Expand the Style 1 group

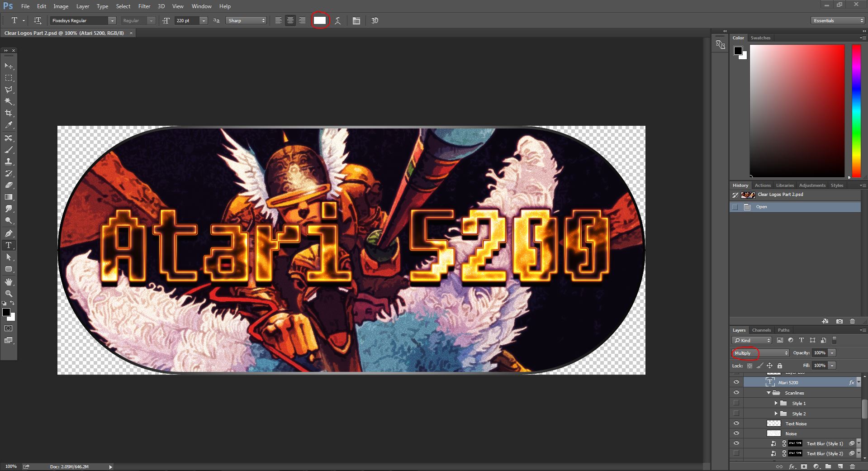point(776,403)
